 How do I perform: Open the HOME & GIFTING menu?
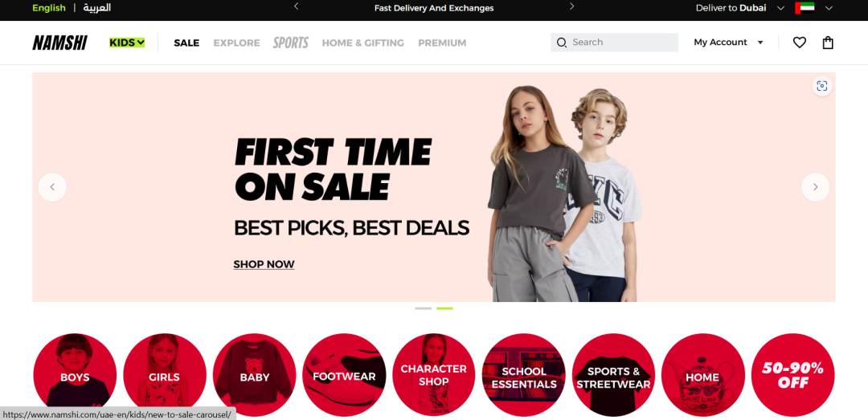pos(362,43)
